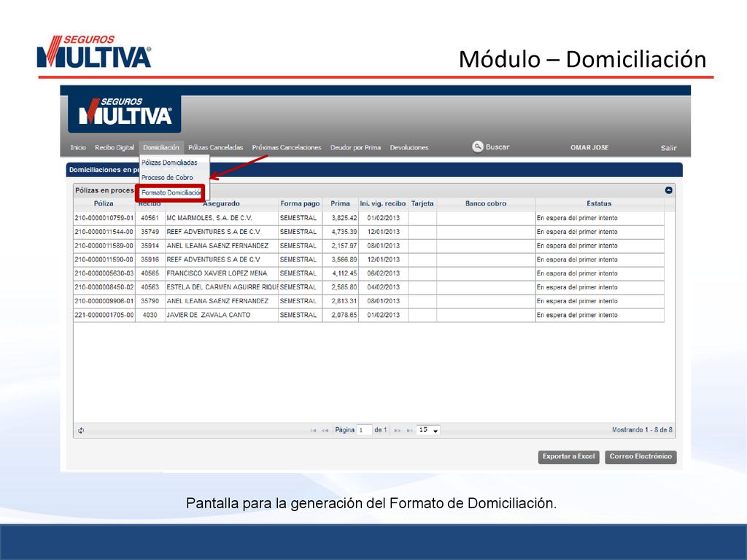Open the Inicio menu item
Image resolution: width=747 pixels, height=560 pixels.
point(78,147)
